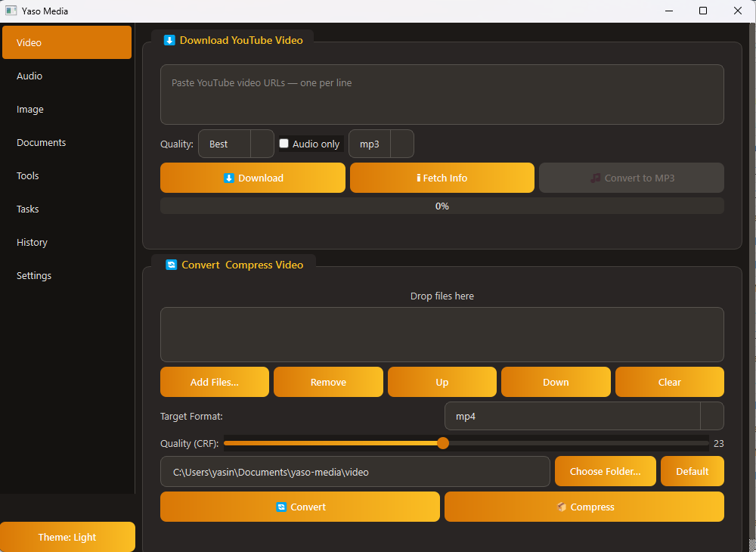Click the Yaso Media app icon in title bar

point(11,11)
